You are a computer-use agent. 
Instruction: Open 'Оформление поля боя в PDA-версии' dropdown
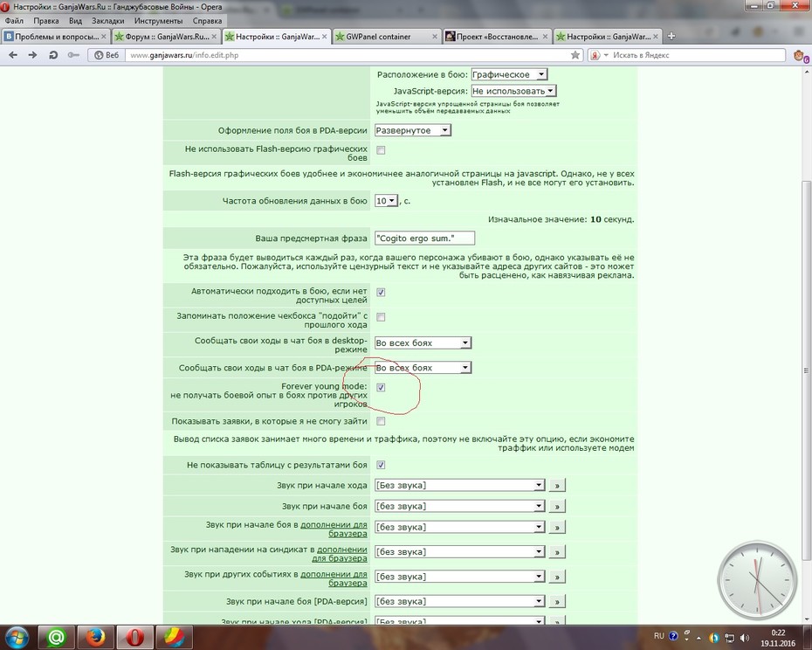(x=413, y=130)
